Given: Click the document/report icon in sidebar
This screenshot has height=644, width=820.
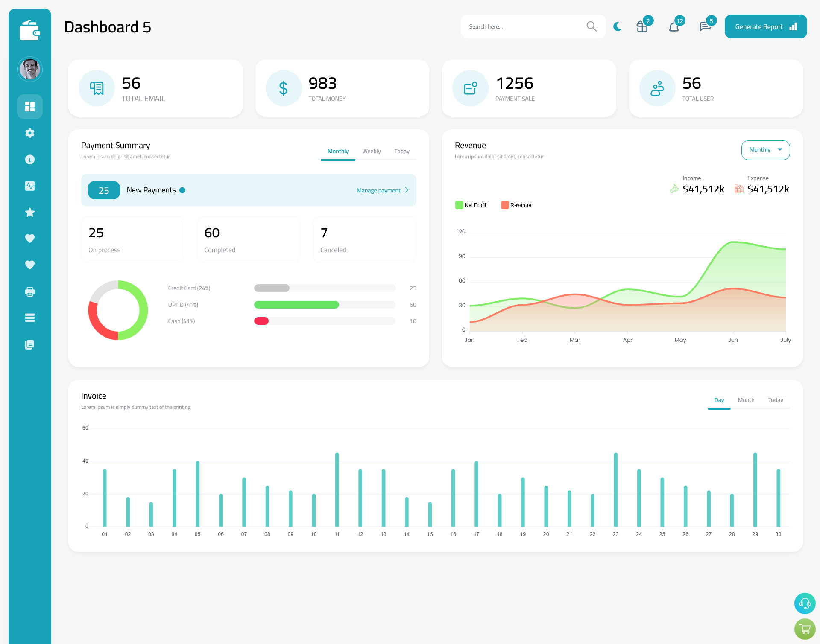Looking at the screenshot, I should point(30,345).
